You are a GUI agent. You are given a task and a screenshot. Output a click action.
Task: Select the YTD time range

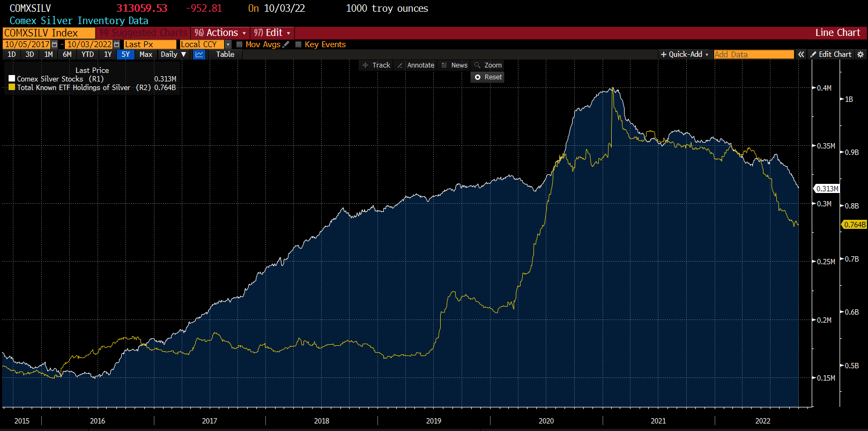[87, 54]
